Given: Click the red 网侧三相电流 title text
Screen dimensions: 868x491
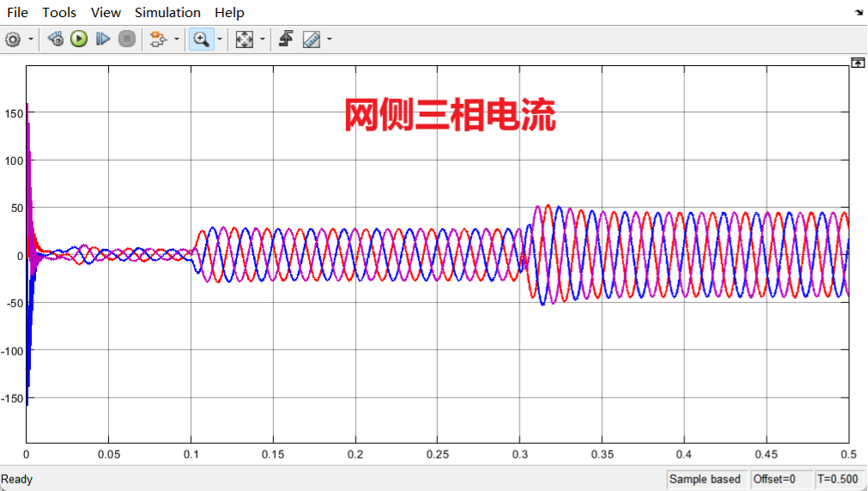Looking at the screenshot, I should (x=450, y=114).
